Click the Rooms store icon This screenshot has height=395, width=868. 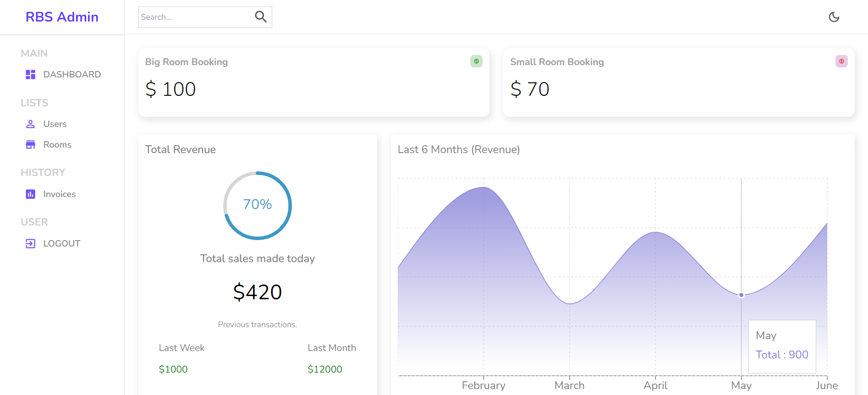pos(31,145)
